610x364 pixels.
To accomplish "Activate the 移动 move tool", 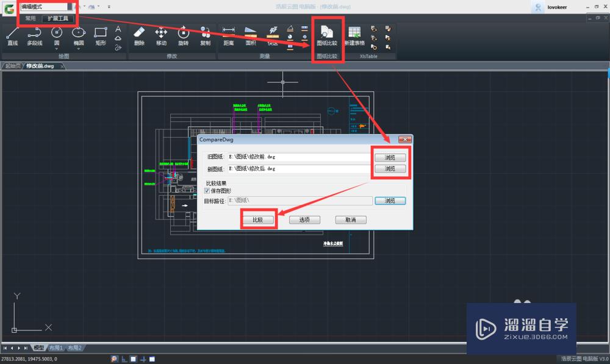I will [161, 36].
